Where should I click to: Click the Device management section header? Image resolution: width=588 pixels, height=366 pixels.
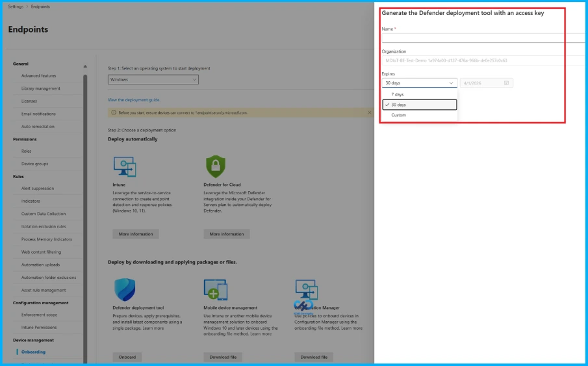tap(33, 340)
